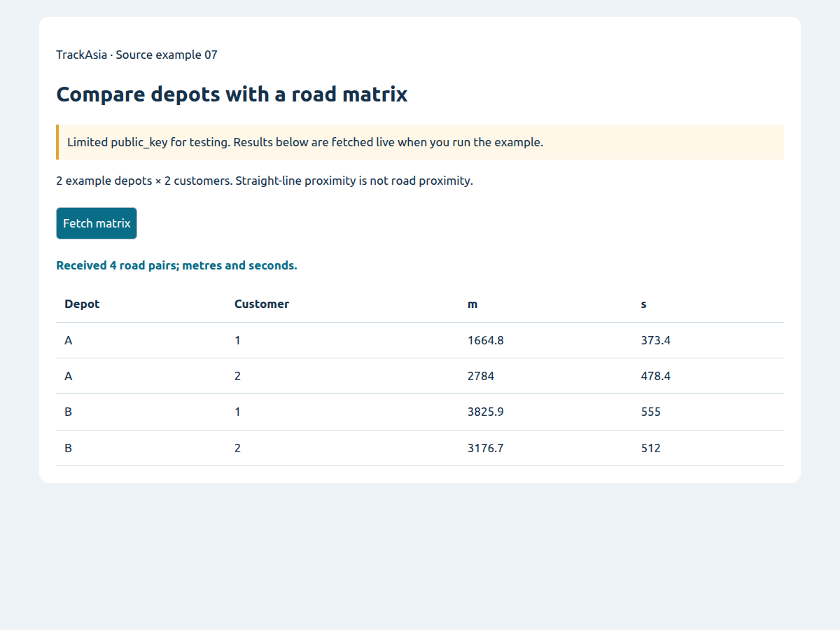840x630 pixels.
Task: Click Depot B in the 3176.7 row
Action: (141, 448)
